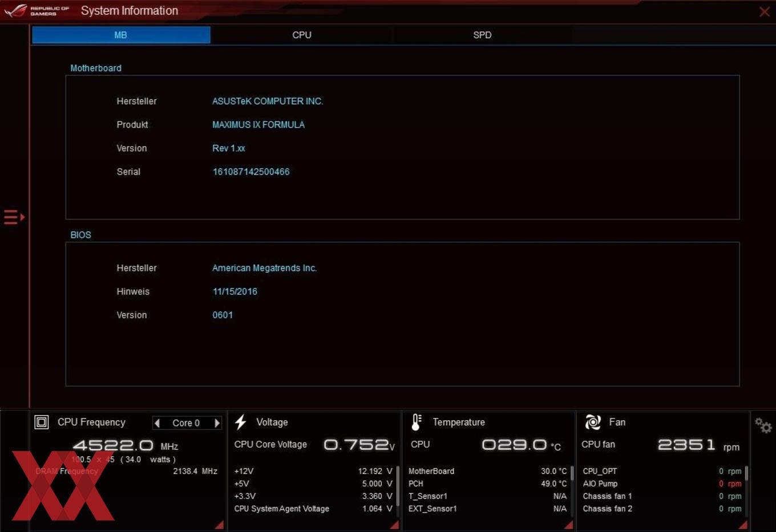Click the CPU Core Voltage 0.752 readout
The height and width of the screenshot is (532, 776).
(359, 445)
